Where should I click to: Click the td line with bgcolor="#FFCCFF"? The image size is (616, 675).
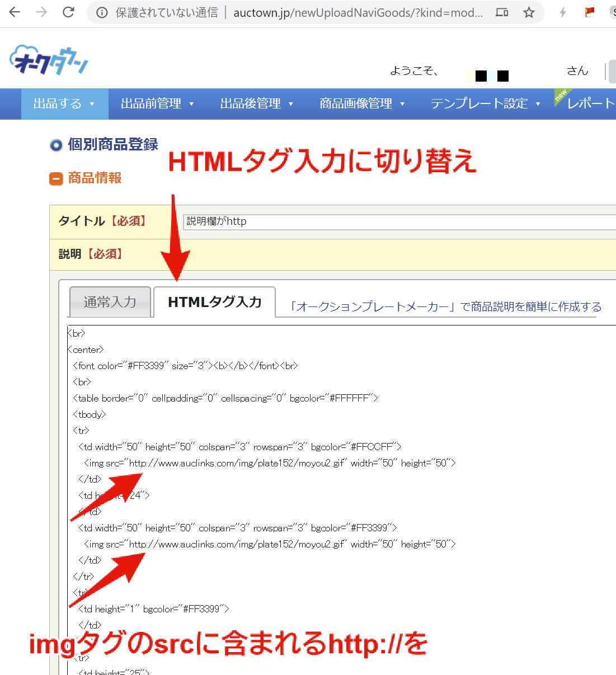pyautogui.click(x=240, y=447)
